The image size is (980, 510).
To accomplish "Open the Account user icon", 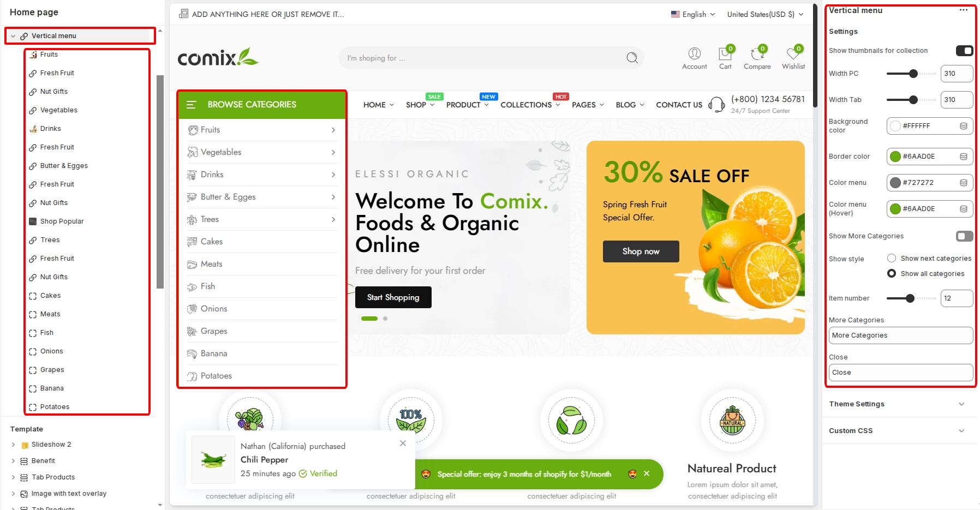I will [694, 53].
